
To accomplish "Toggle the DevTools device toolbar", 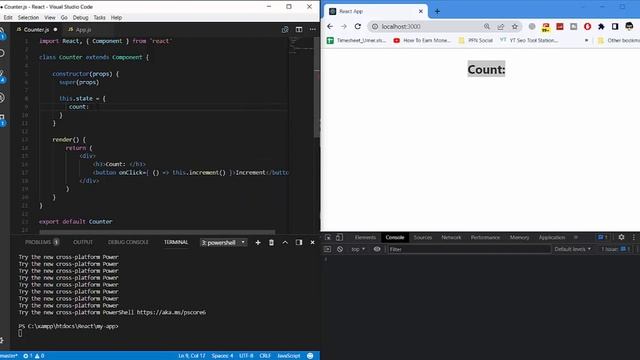I will tap(339, 237).
